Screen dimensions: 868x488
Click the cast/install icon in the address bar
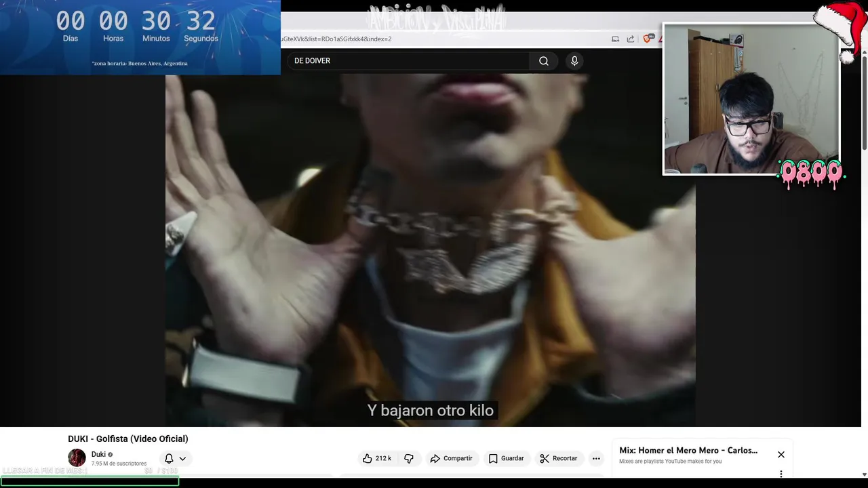(615, 39)
